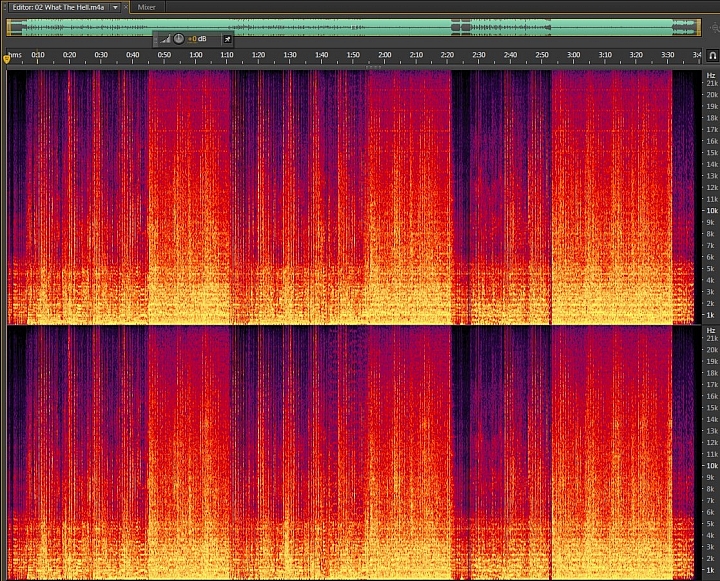The width and height of the screenshot is (720, 581).
Task: Click the 3:30 mark on time ruler
Action: coord(667,55)
